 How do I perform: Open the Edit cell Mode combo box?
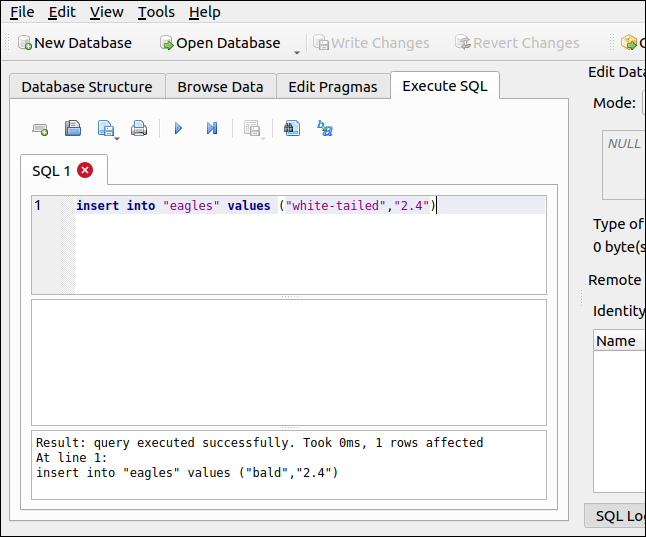[x=643, y=102]
